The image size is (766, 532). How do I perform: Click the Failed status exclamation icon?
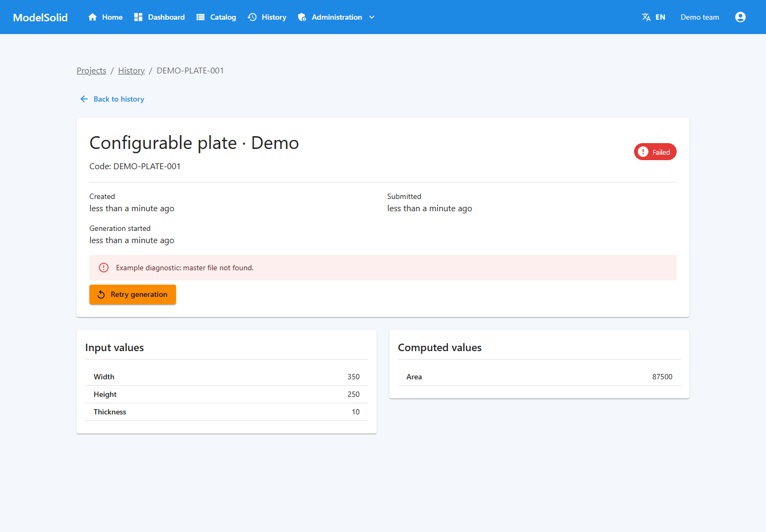tap(643, 152)
